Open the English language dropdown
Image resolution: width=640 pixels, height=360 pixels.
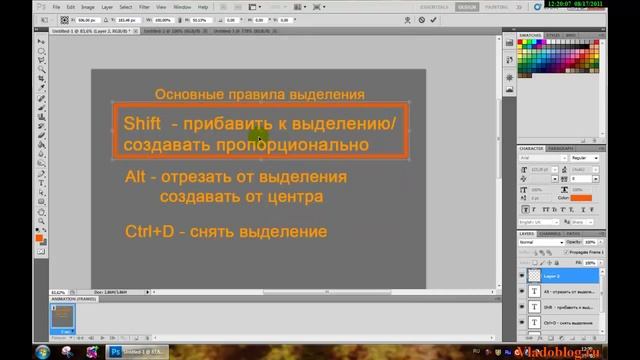point(539,222)
